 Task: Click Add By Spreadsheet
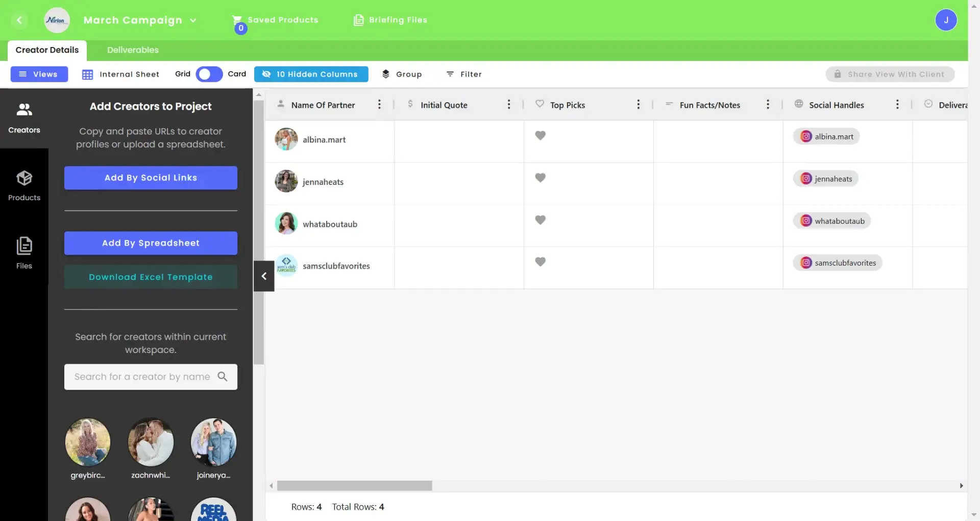point(151,243)
